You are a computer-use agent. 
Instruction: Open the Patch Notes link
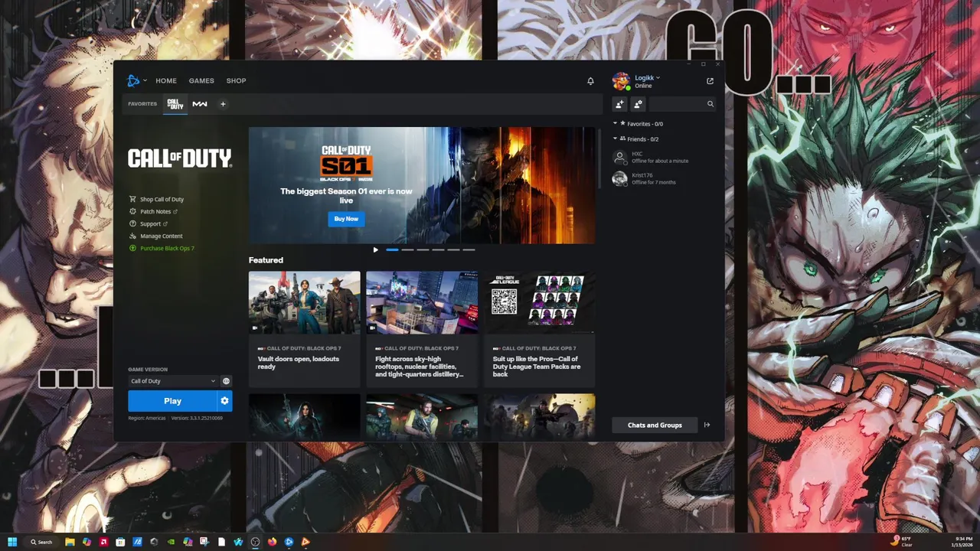click(155, 211)
